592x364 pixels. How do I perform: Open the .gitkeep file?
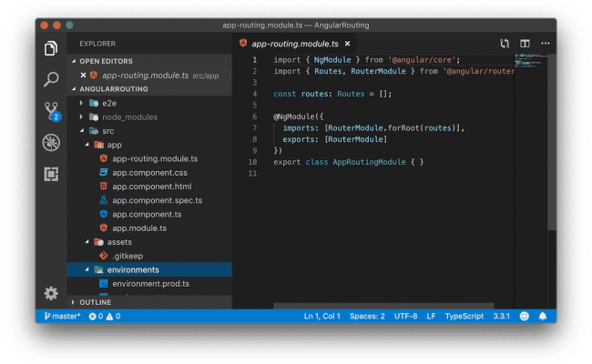128,256
